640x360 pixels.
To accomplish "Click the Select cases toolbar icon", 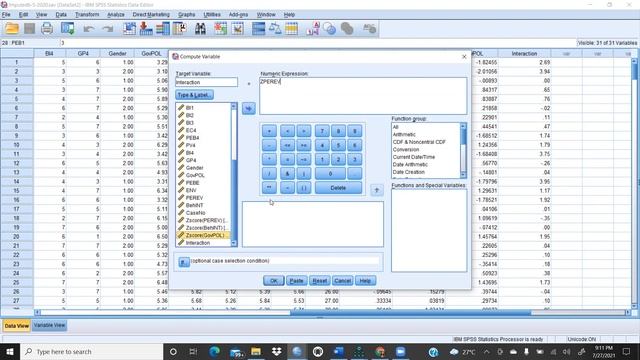I will (291, 29).
